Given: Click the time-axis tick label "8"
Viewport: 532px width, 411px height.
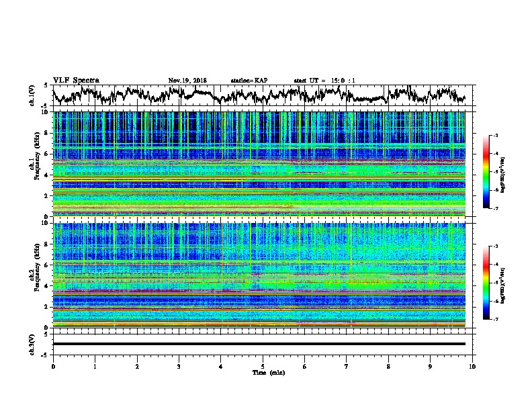Looking at the screenshot, I should (388, 367).
